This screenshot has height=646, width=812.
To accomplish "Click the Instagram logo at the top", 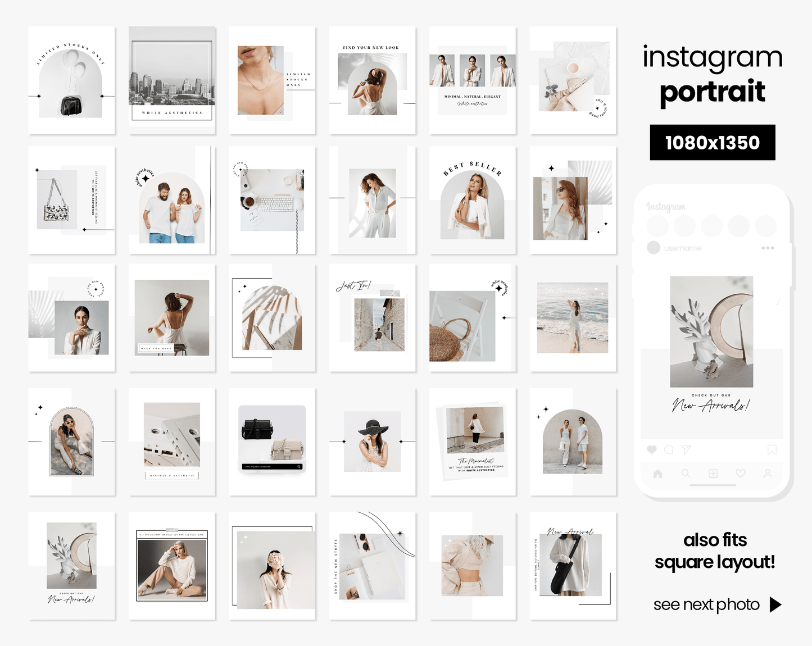I will (666, 206).
